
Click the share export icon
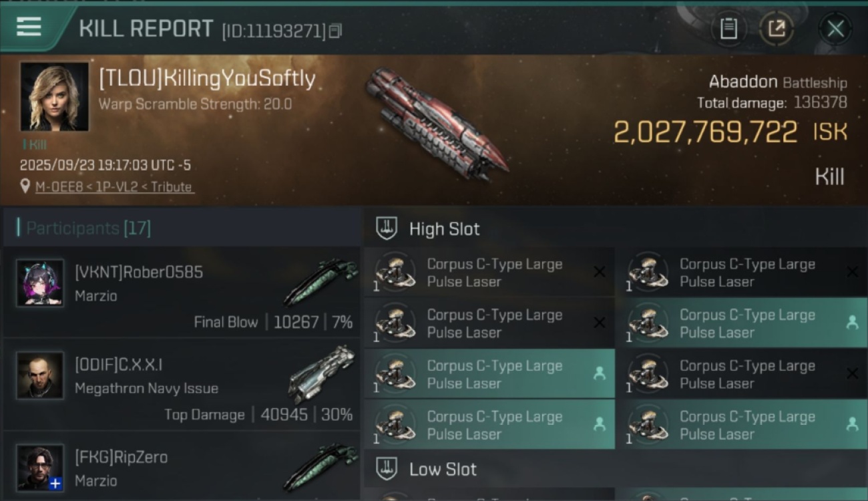coord(777,29)
